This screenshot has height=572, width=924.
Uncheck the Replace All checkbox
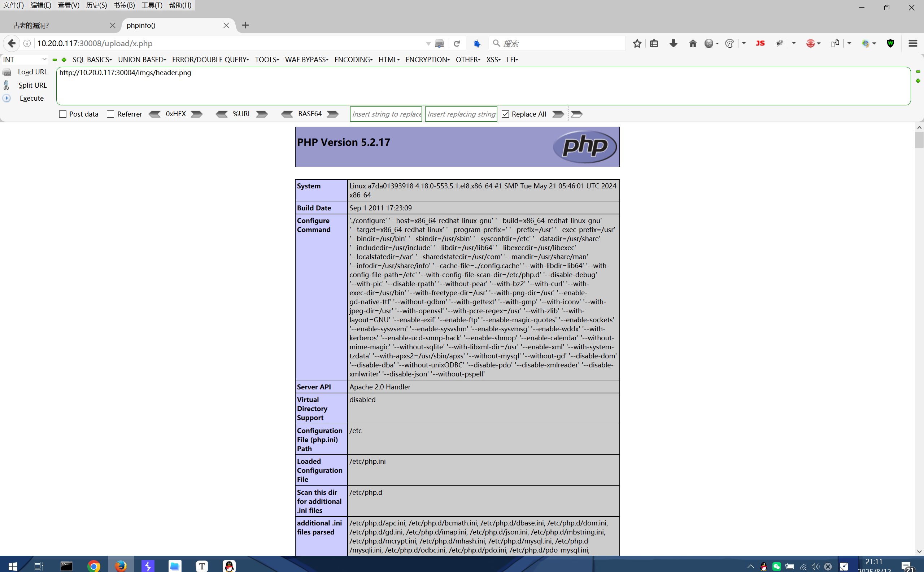click(x=505, y=114)
